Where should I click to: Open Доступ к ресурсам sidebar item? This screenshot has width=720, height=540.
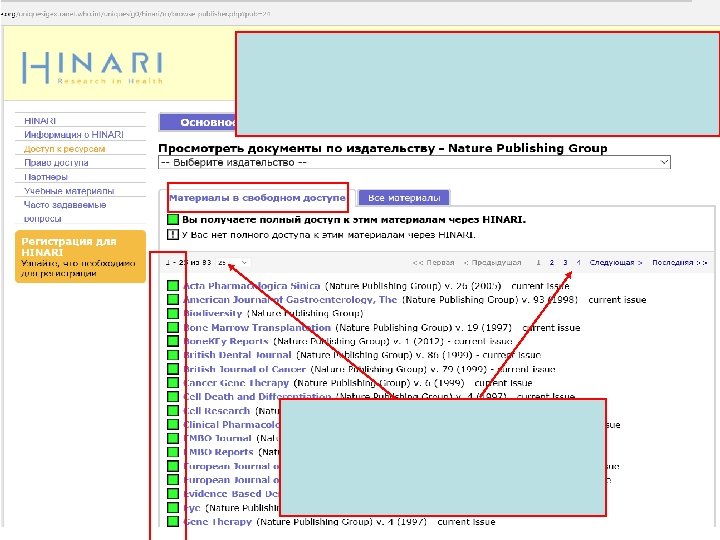pos(65,149)
